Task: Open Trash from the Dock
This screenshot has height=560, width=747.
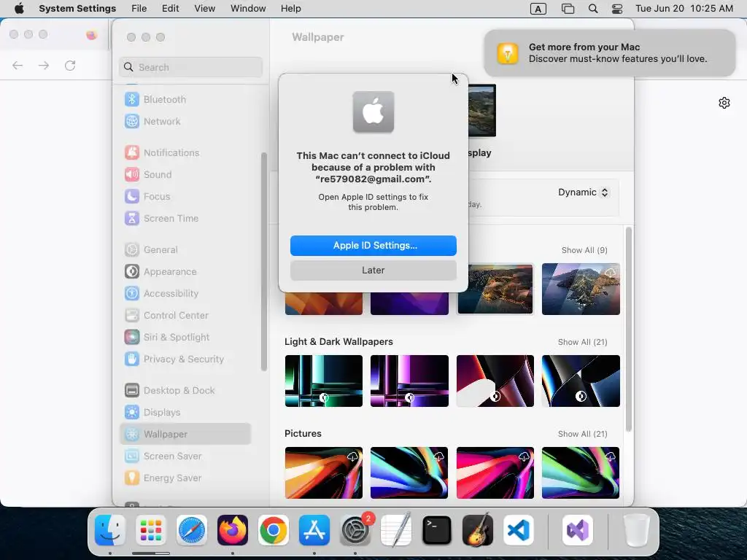Action: pyautogui.click(x=636, y=531)
